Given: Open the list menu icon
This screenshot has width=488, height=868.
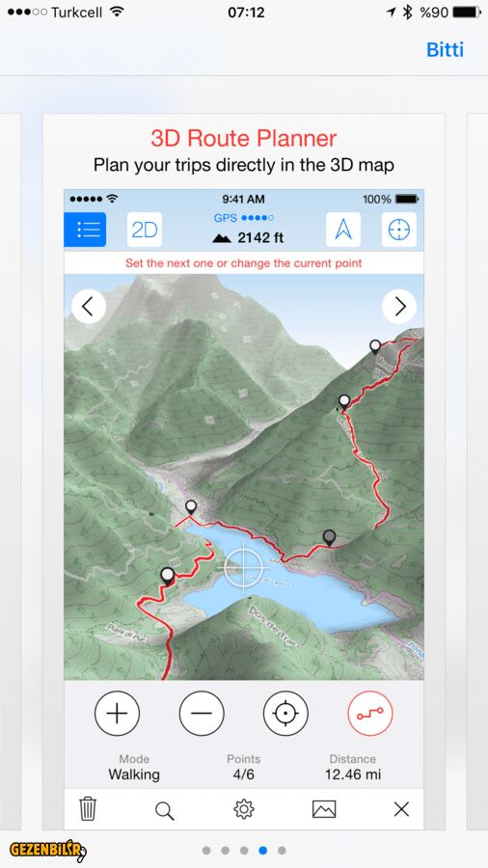Looking at the screenshot, I should (85, 230).
